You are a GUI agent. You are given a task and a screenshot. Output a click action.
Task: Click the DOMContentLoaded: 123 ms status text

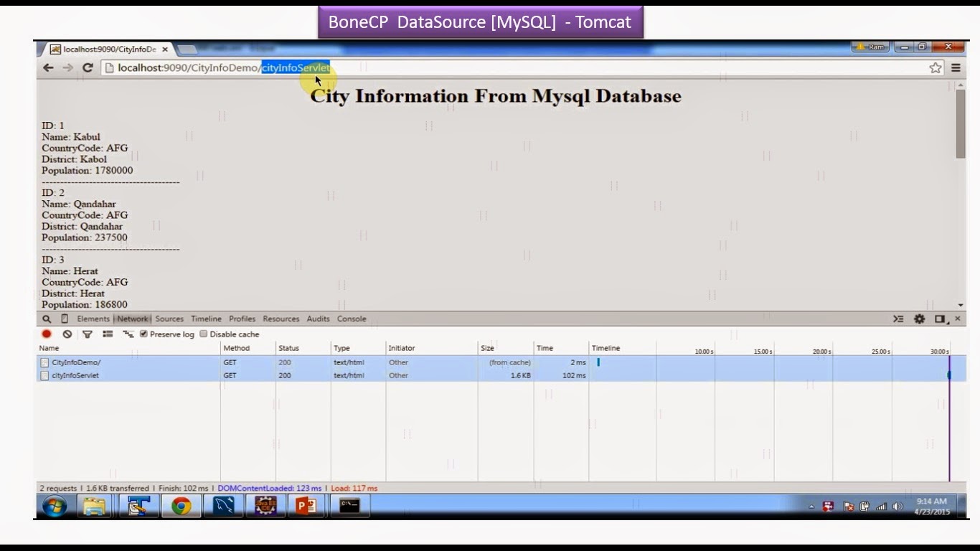click(x=270, y=488)
